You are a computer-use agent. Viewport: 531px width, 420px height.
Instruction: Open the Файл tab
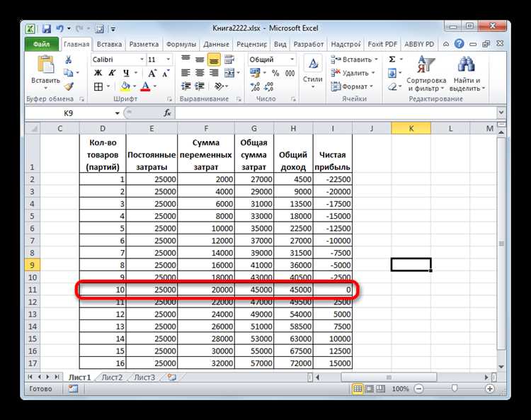41,45
